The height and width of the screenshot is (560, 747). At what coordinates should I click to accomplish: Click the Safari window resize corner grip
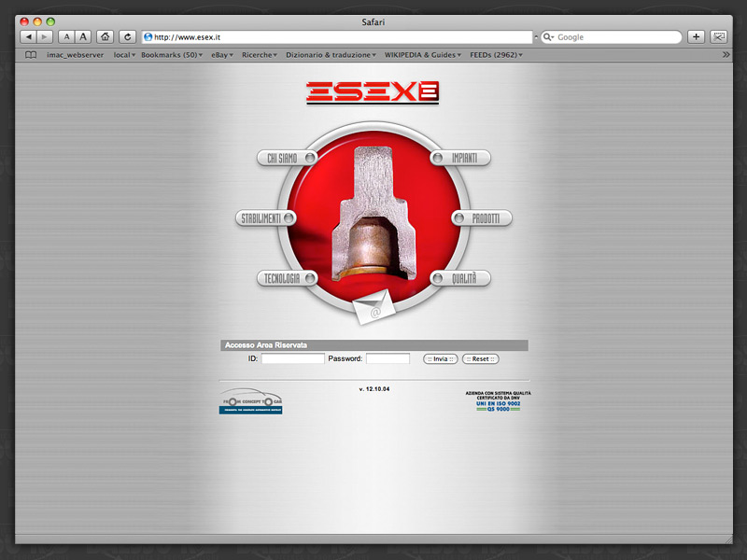(728, 539)
